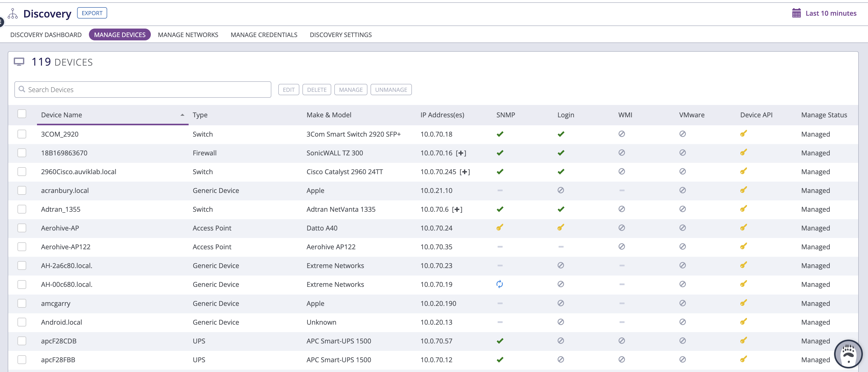
Task: Check the select-all checkbox in the table header
Action: (x=22, y=114)
